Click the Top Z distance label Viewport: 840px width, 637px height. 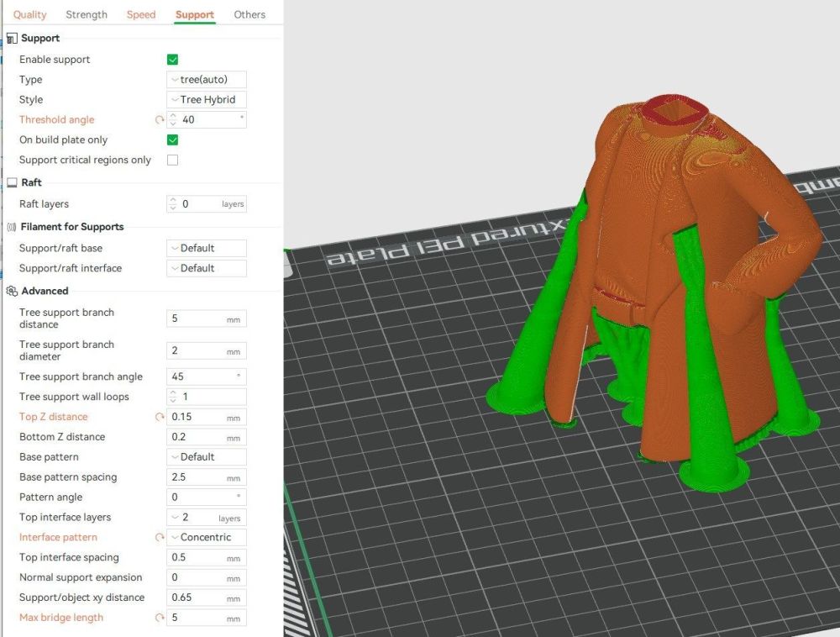(54, 417)
